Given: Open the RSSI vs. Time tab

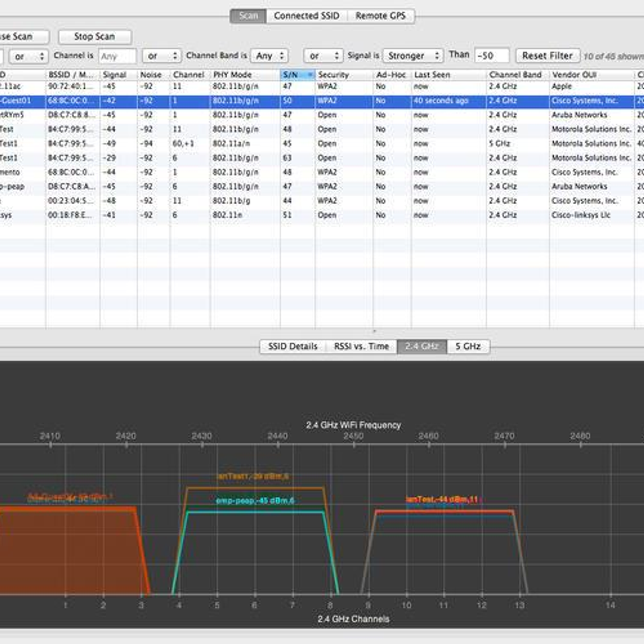Looking at the screenshot, I should [361, 347].
